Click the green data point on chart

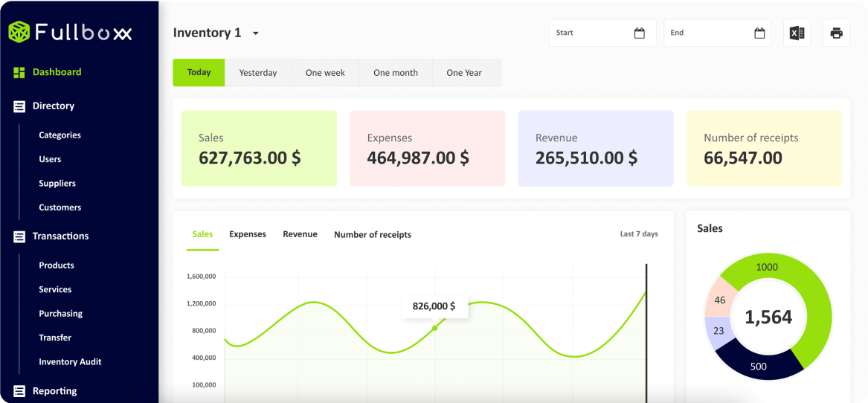(x=434, y=328)
